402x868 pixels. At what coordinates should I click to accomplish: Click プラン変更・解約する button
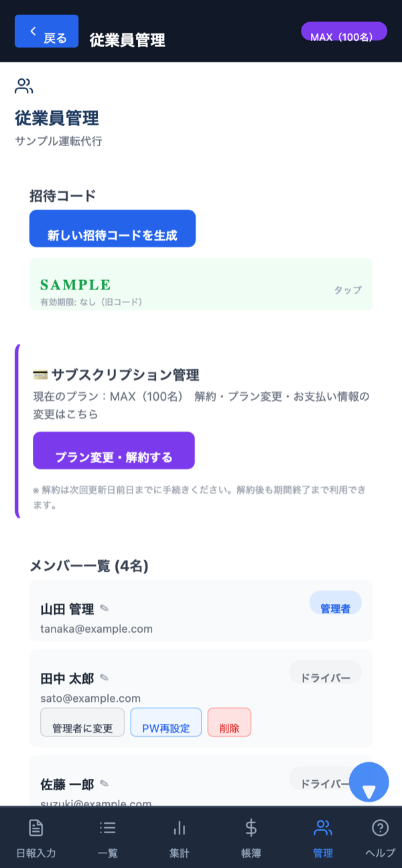pos(114,450)
